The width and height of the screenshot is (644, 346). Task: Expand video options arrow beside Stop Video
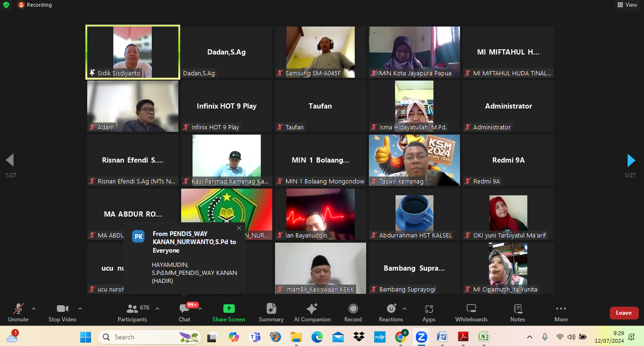80,309
